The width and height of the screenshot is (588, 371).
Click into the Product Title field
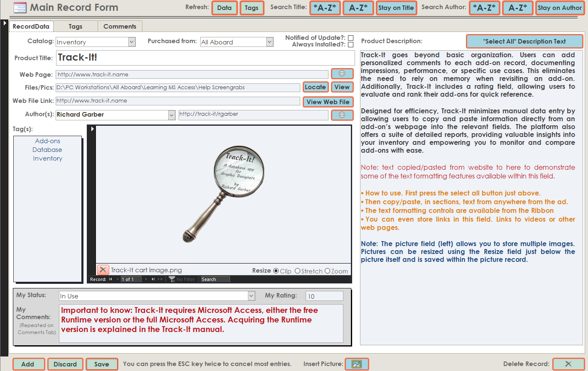[205, 58]
